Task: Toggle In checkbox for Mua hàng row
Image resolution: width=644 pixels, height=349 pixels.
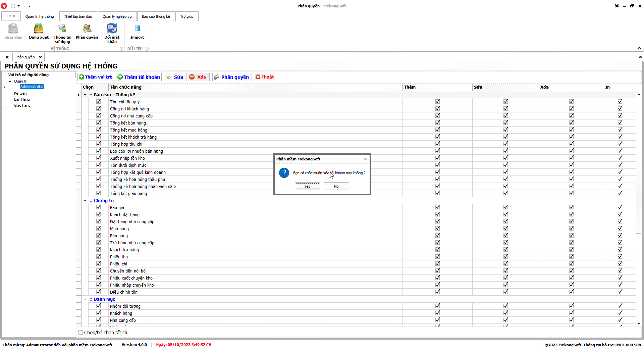Action: click(620, 228)
